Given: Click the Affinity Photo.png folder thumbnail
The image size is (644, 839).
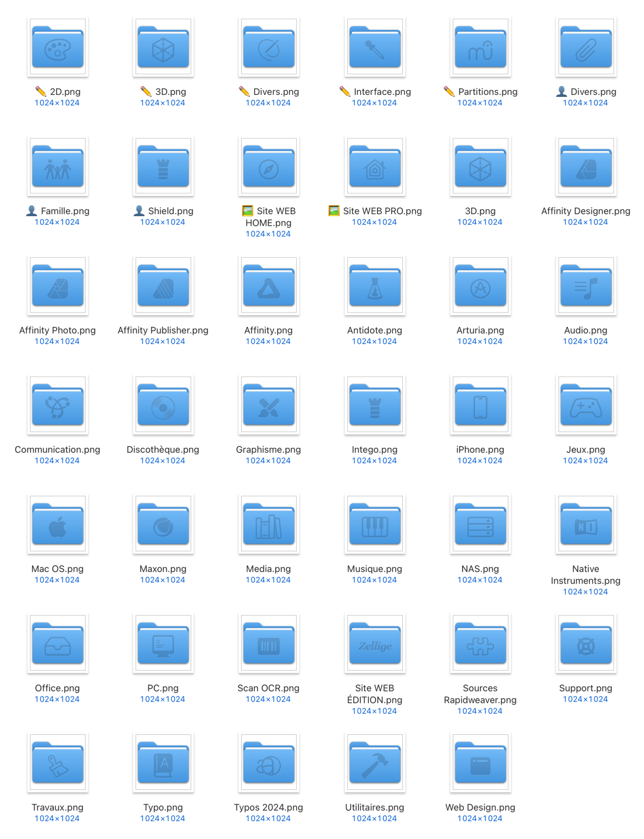Looking at the screenshot, I should 57,286.
